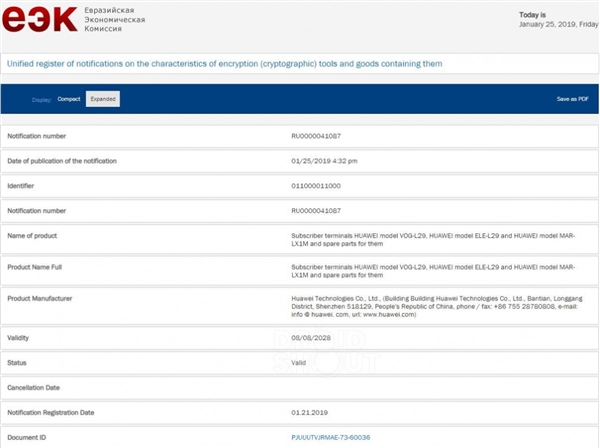Click Save as PDF
Image resolution: width=600 pixels, height=448 pixels.
(572, 99)
